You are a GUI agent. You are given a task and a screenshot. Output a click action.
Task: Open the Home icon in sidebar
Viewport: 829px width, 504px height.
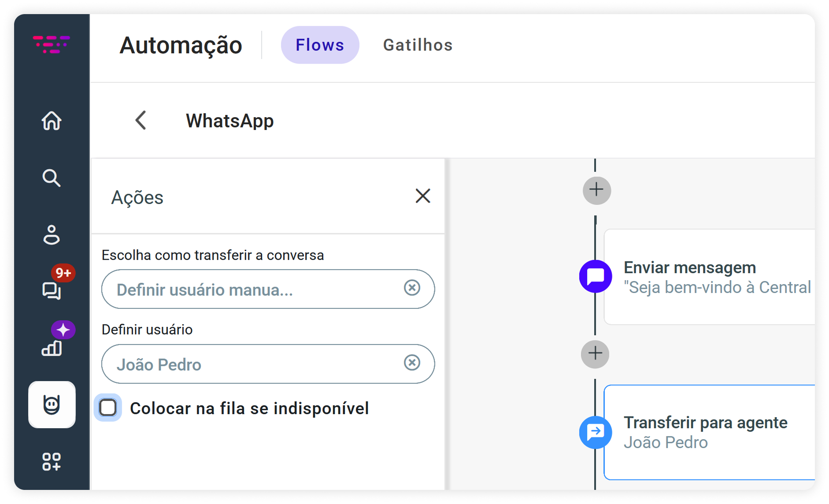coord(52,121)
